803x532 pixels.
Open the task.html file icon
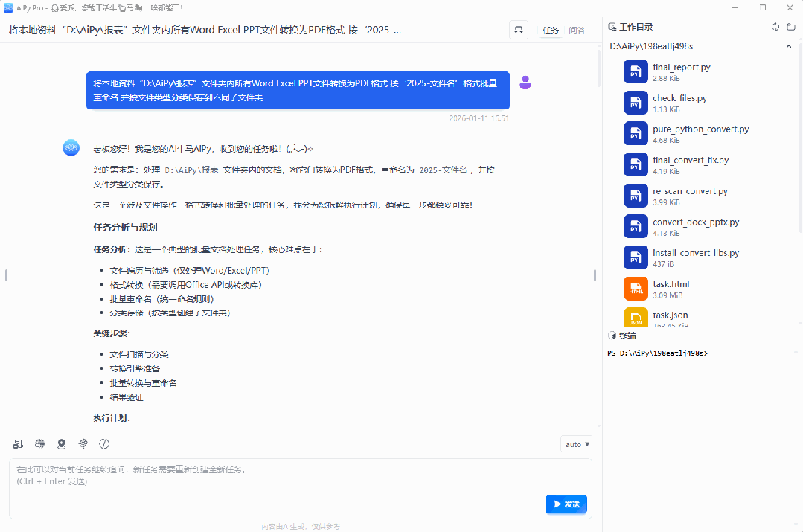(x=636, y=289)
